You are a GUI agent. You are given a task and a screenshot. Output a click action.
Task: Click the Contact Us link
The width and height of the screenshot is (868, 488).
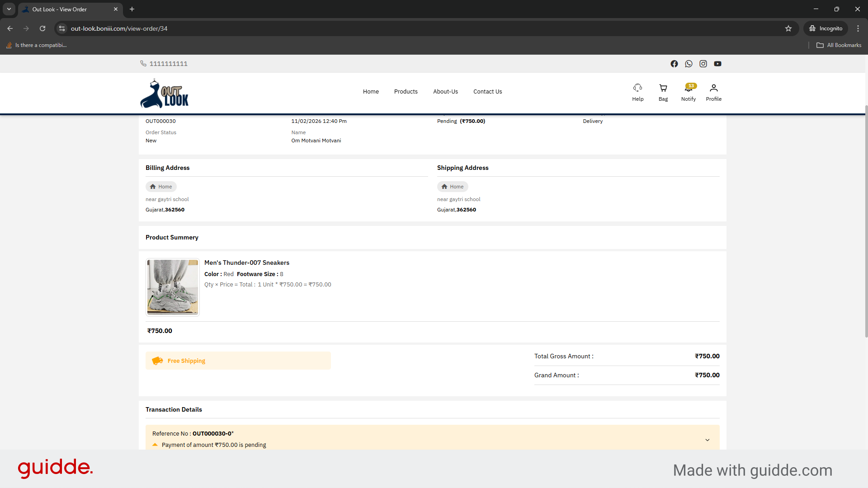(487, 91)
